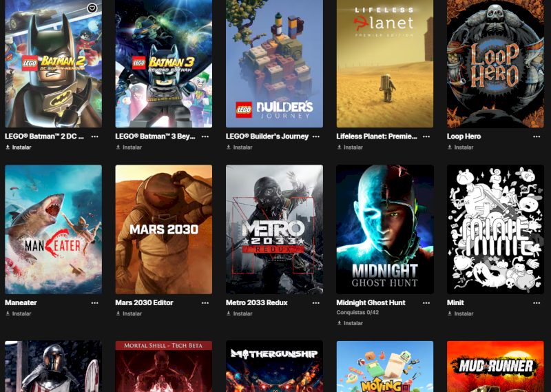The image size is (551, 392).
Task: Open the Minit black-and-white cover art
Action: pyautogui.click(x=495, y=229)
